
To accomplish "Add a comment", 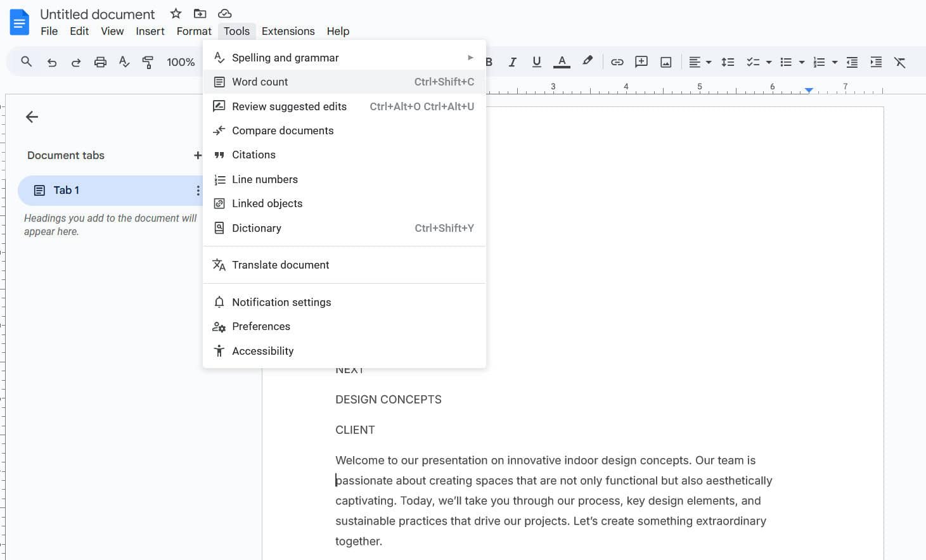I will point(641,61).
